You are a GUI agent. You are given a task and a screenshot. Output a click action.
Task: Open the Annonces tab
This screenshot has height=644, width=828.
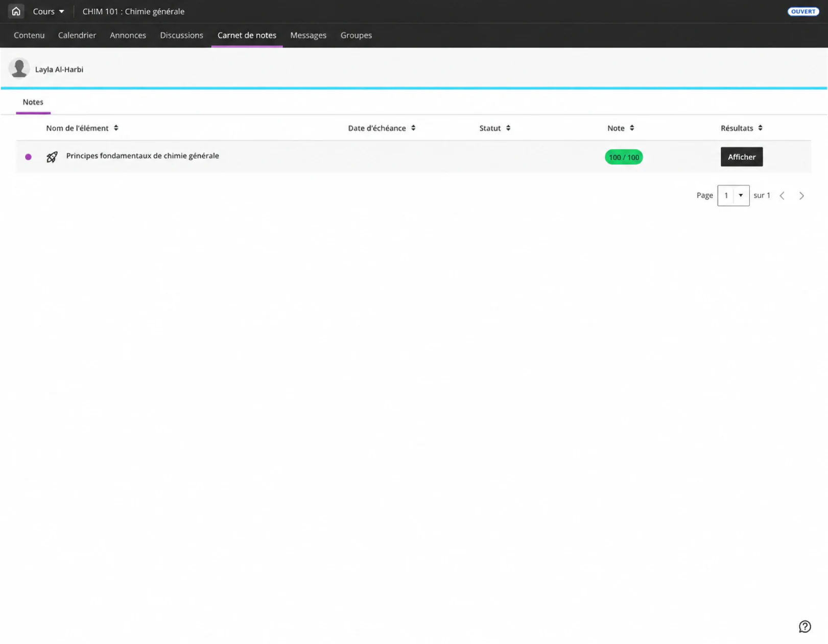pos(128,35)
